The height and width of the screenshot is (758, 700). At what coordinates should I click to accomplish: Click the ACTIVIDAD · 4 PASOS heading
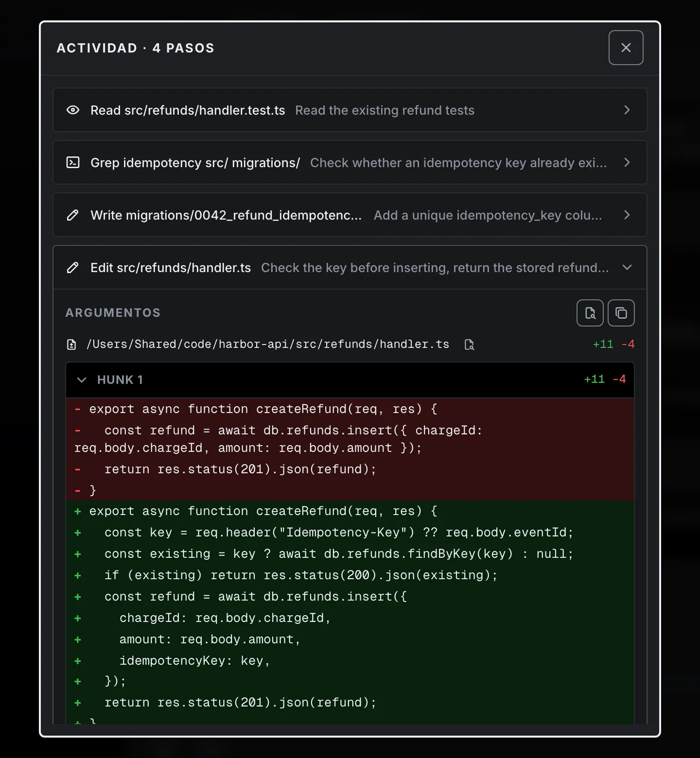click(x=136, y=48)
